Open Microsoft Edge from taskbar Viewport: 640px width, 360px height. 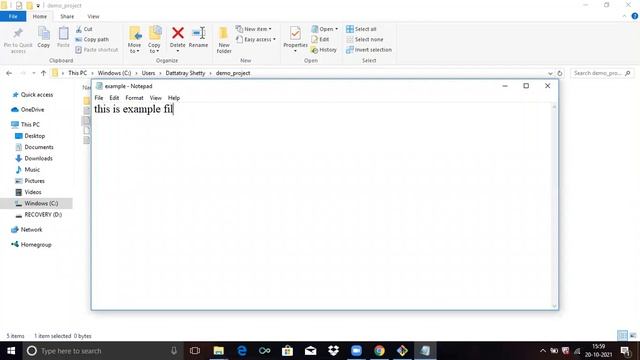point(242,351)
